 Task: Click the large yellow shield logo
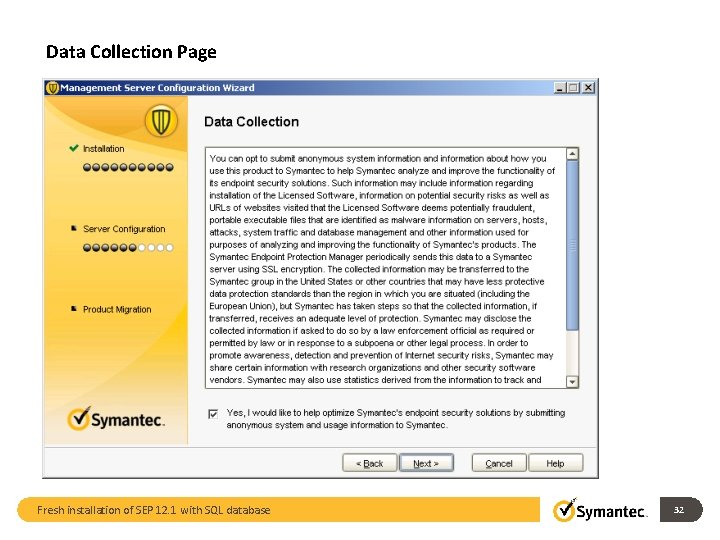click(161, 121)
